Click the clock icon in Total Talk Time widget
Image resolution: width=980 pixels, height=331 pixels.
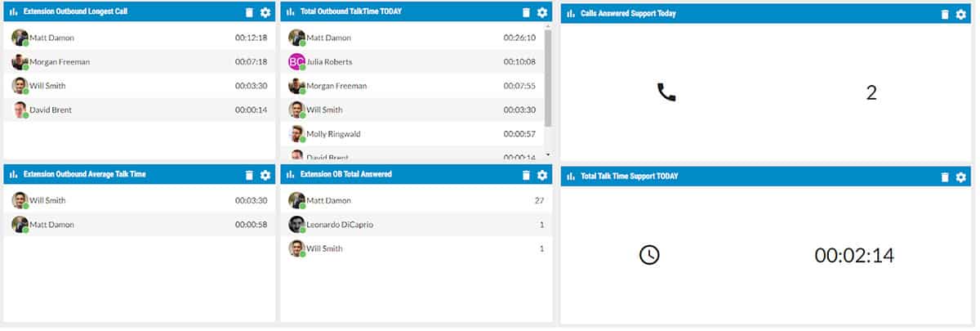(649, 255)
